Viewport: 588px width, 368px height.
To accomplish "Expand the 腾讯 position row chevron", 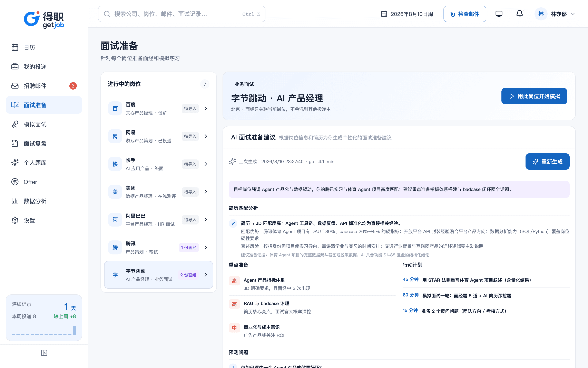I will pyautogui.click(x=206, y=247).
